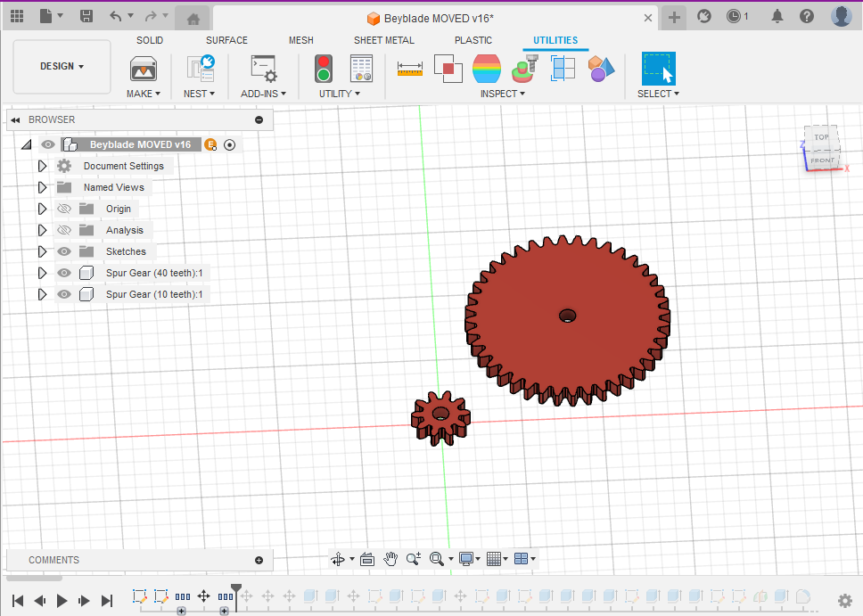Click TOP on the ViewCube
The image size is (863, 616).
pos(820,137)
